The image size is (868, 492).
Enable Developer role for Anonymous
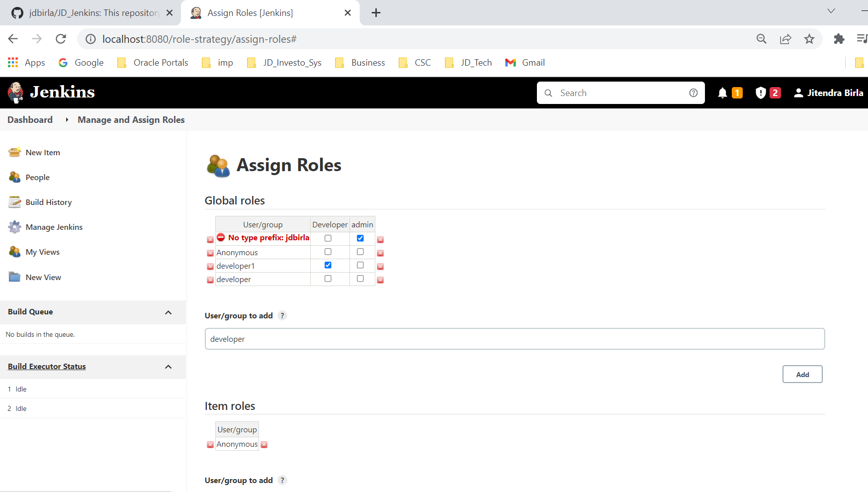pos(328,252)
